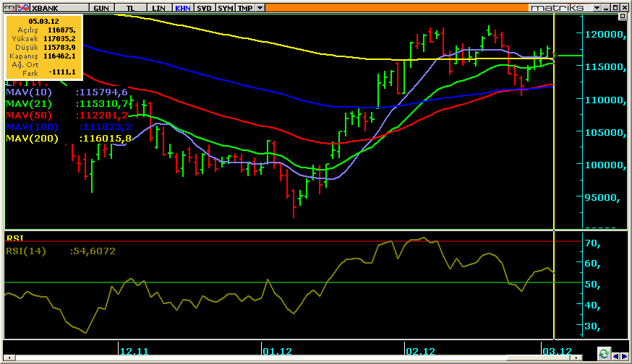Click the RSI 70 axis label

(593, 243)
